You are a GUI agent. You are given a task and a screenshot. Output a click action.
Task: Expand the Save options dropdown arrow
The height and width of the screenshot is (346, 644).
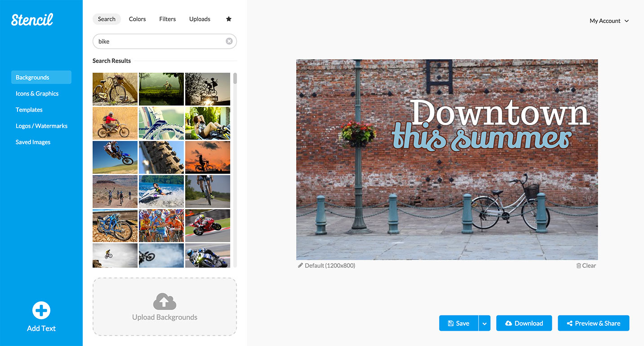click(x=484, y=323)
